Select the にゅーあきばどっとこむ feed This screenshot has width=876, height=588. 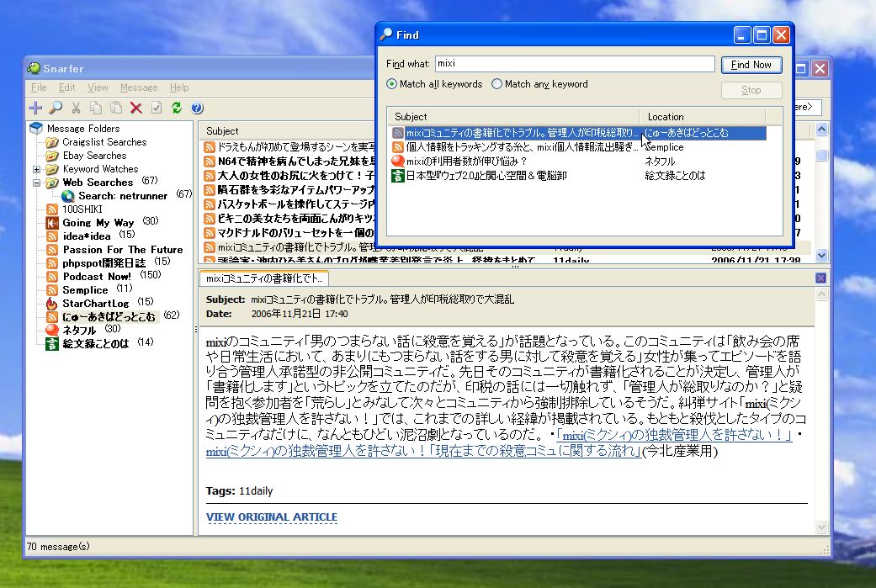tap(109, 316)
